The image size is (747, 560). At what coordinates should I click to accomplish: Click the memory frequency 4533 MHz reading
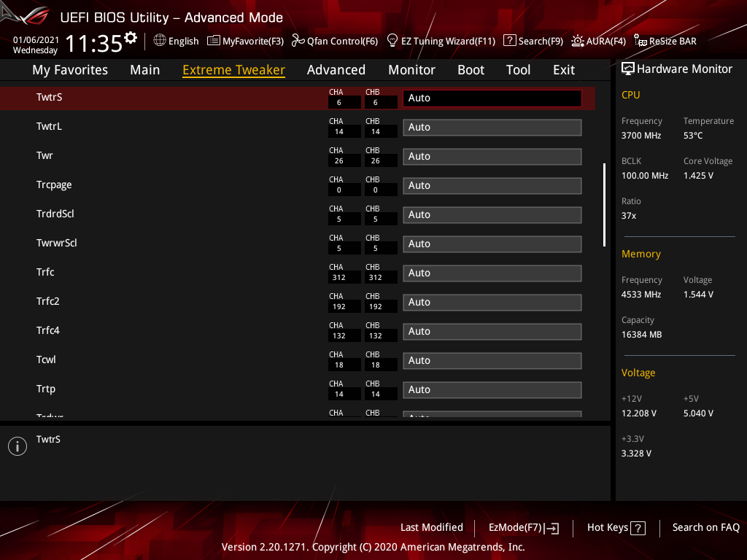point(641,295)
